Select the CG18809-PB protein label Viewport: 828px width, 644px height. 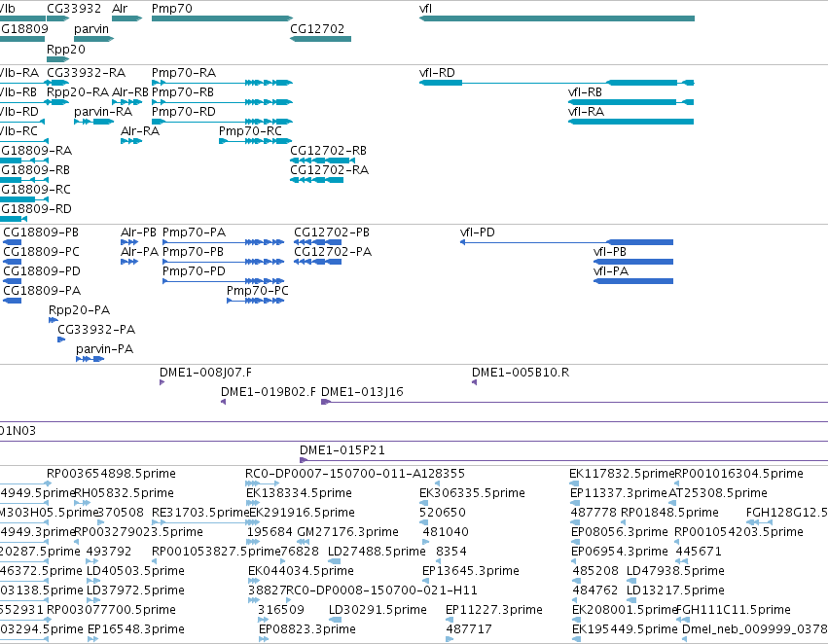point(41,233)
